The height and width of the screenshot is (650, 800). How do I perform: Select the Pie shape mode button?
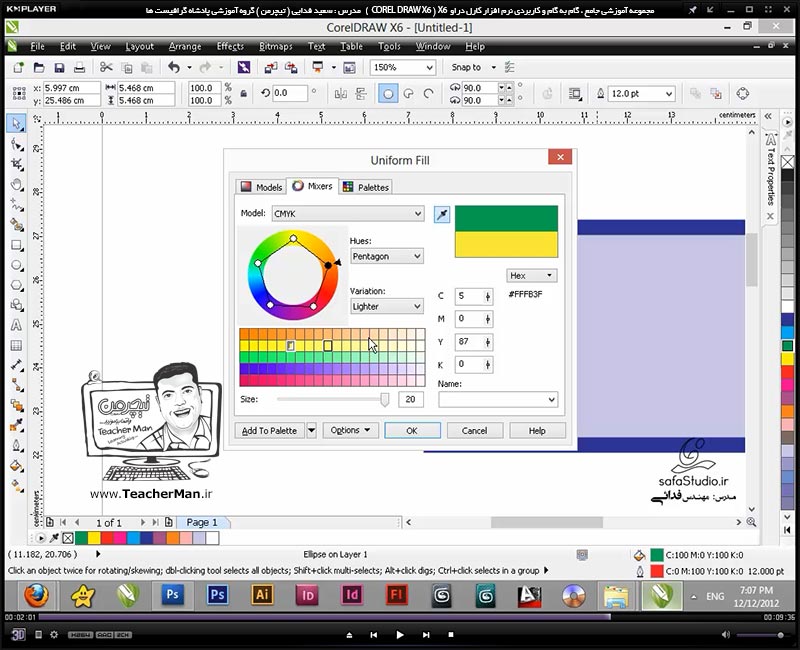pos(409,94)
